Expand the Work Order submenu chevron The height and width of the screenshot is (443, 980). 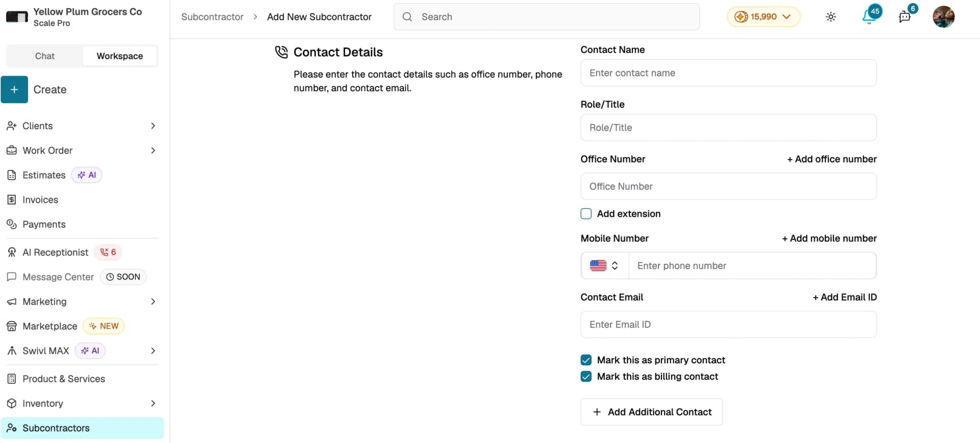pyautogui.click(x=153, y=151)
